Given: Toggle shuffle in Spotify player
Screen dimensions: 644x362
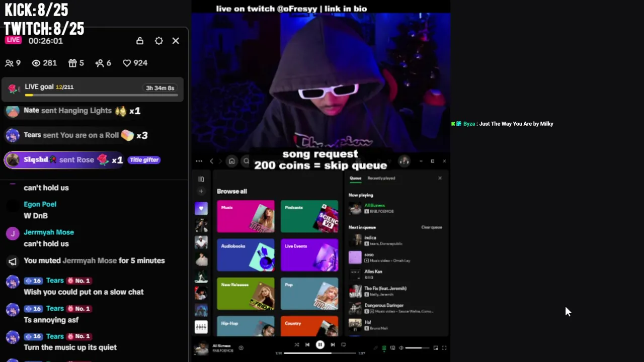Looking at the screenshot, I should click(296, 345).
